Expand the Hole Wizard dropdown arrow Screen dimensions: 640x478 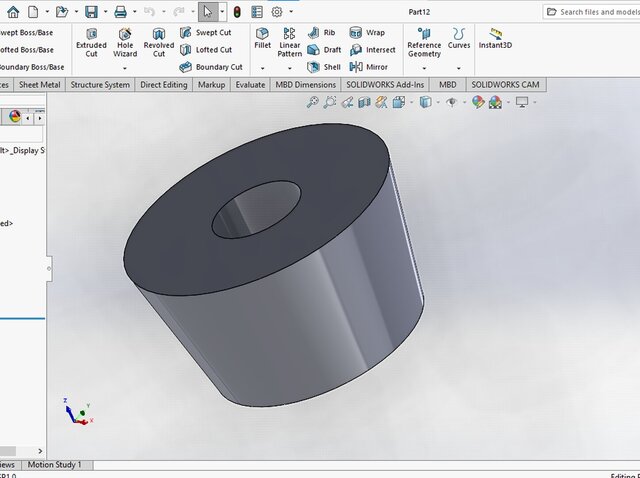pyautogui.click(x=125, y=68)
